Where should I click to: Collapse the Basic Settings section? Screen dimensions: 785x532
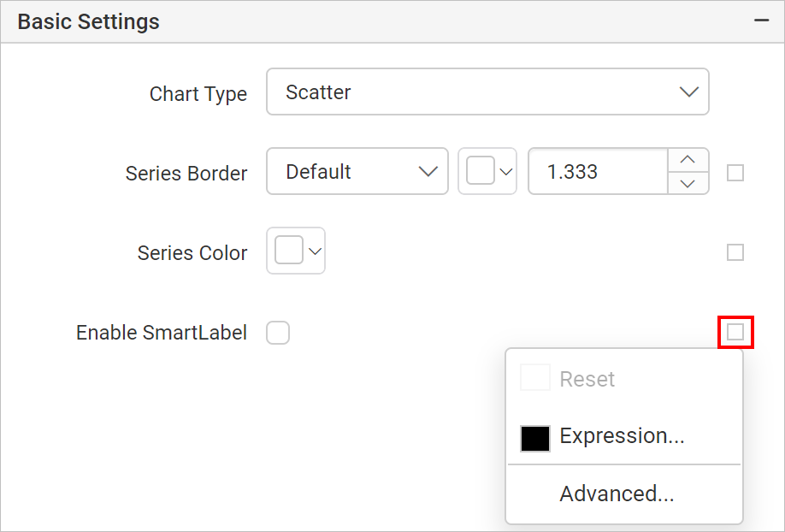click(x=761, y=21)
